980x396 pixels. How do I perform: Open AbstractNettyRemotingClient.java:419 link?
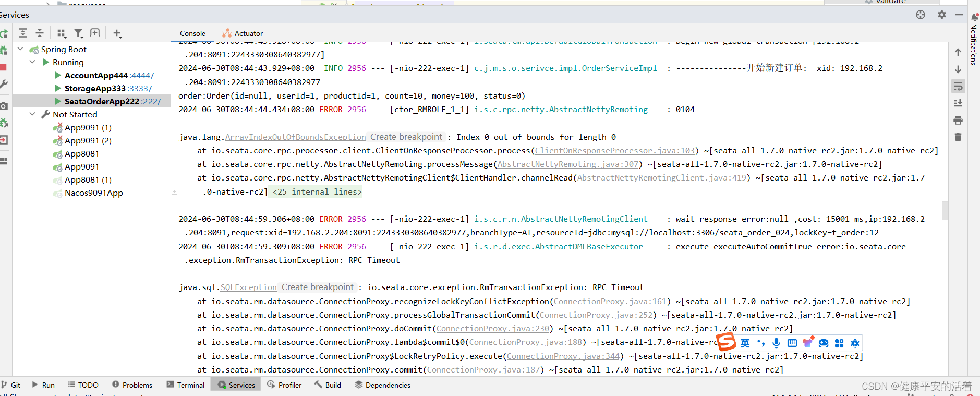point(661,177)
